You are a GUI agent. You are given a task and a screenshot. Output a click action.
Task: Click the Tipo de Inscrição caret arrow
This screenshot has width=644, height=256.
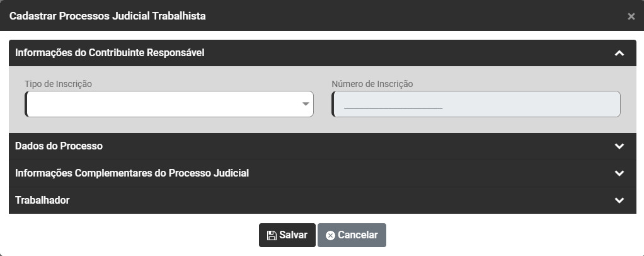[x=306, y=104]
